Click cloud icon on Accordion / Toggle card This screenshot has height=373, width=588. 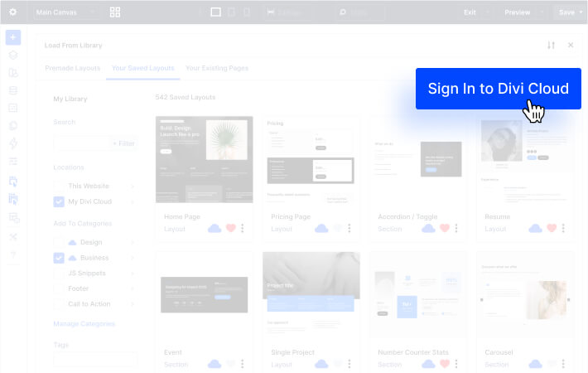pyautogui.click(x=428, y=228)
